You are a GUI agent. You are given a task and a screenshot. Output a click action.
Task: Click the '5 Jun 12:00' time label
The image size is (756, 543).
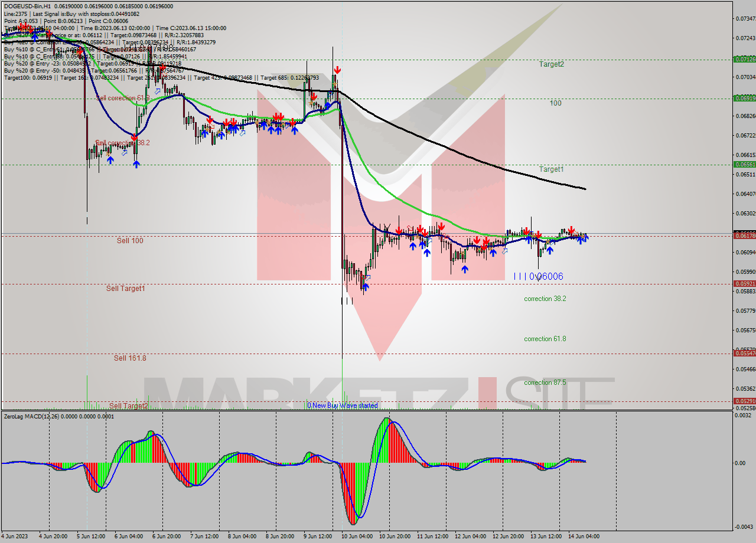coord(92,537)
